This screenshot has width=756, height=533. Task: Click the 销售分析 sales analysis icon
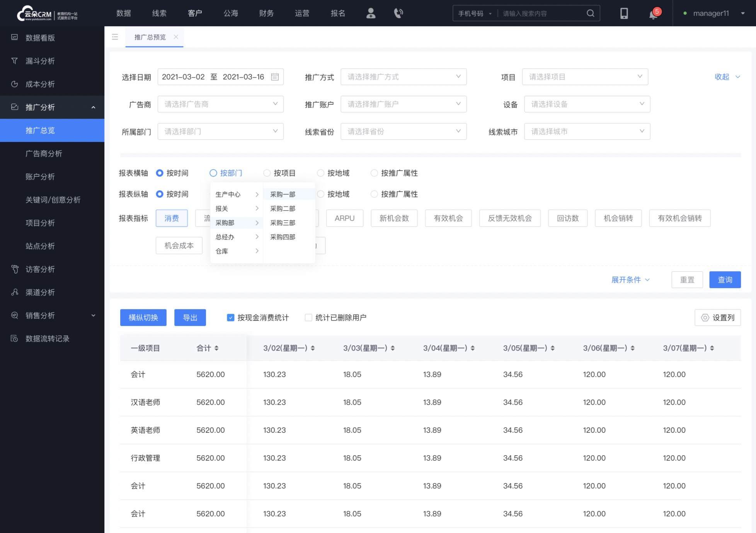pyautogui.click(x=15, y=316)
